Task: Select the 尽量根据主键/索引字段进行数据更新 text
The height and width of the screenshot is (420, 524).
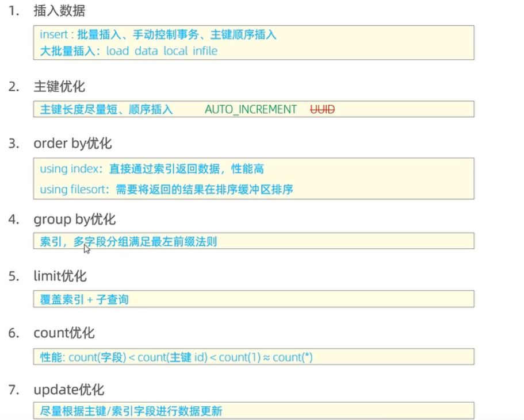Action: pos(131,411)
